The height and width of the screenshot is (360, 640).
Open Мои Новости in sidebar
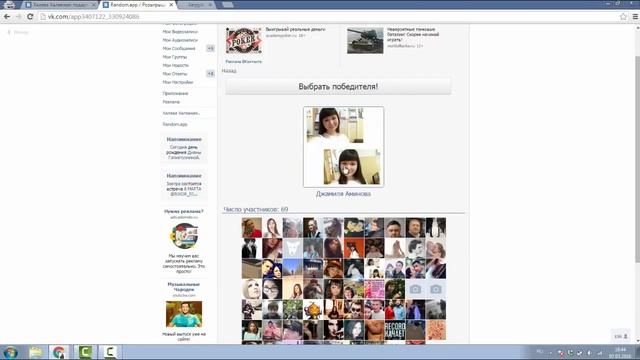pyautogui.click(x=176, y=65)
